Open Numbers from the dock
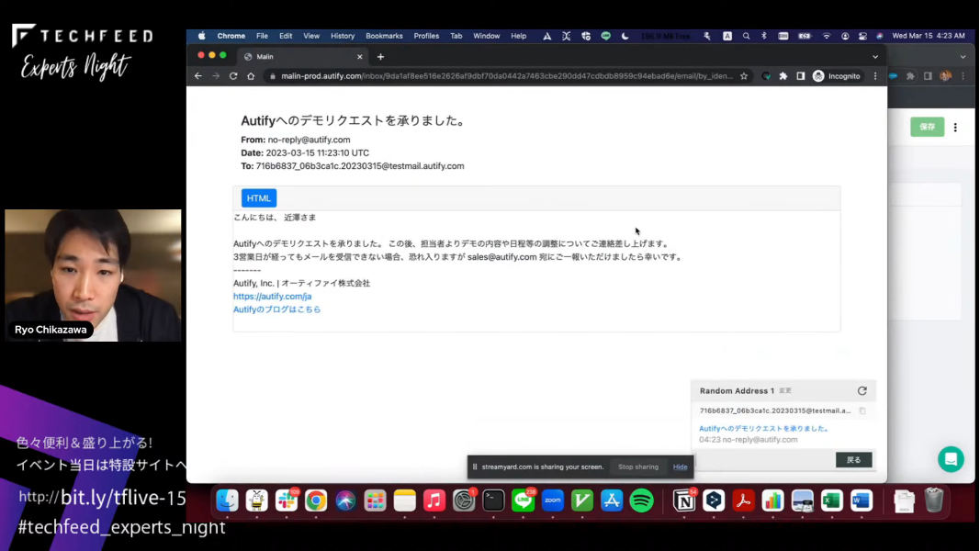Image resolution: width=980 pixels, height=551 pixels. (772, 500)
